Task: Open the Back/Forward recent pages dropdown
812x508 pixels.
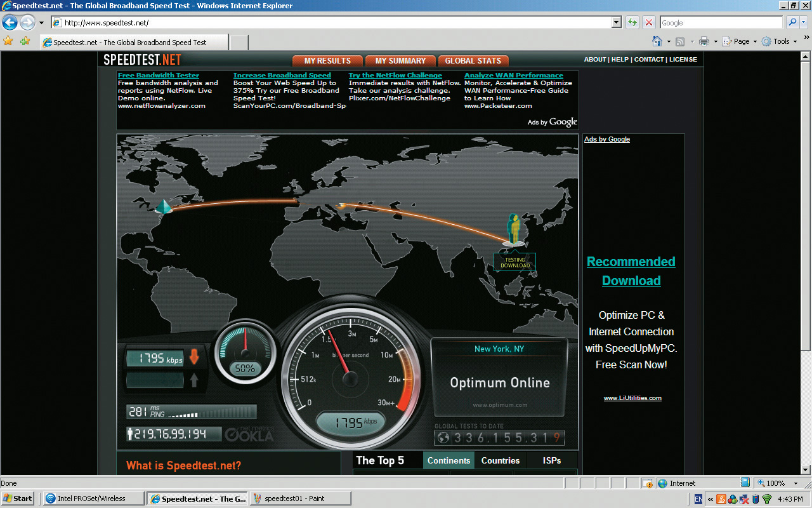Action: (41, 23)
